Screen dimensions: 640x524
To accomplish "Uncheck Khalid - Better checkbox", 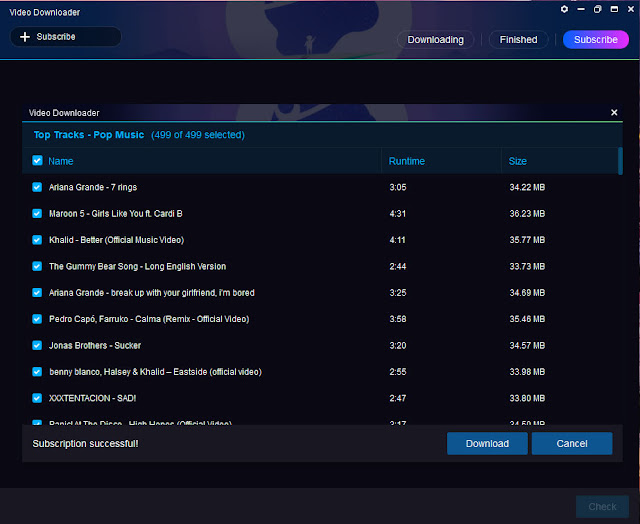I will coord(37,240).
